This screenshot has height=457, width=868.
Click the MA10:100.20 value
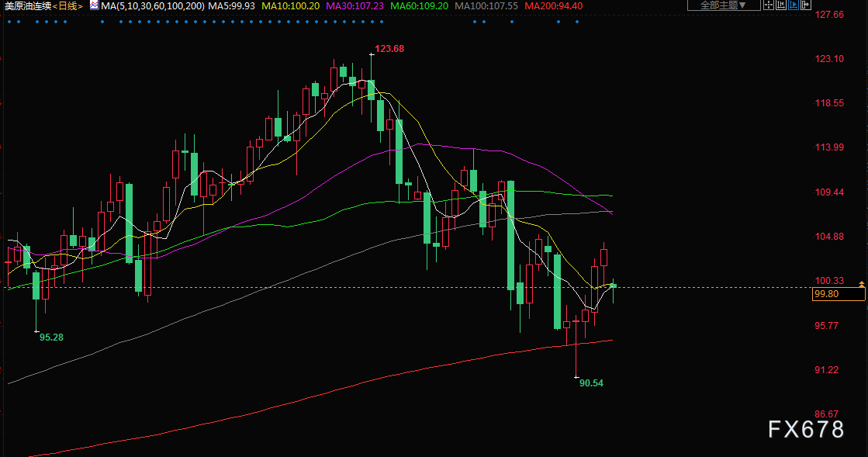click(291, 6)
